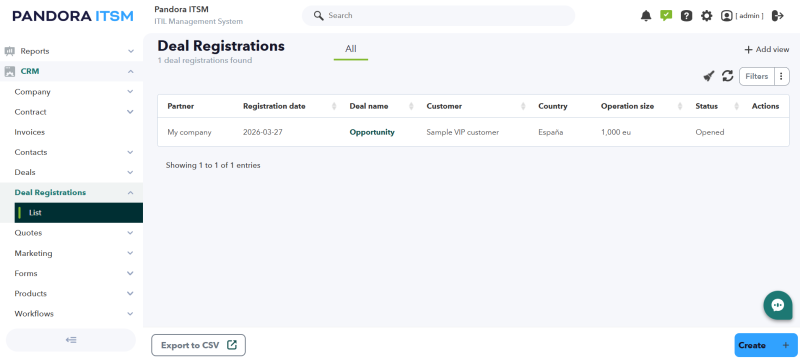Click Export to CSV
Viewport: 800px width, 360px height.
[x=198, y=345]
